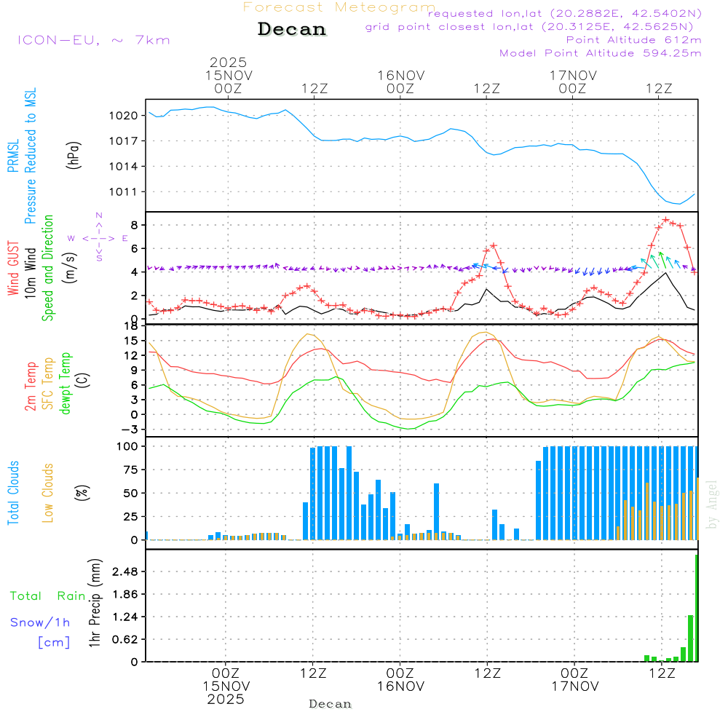Viewport: 728px width, 728px height.
Task: Click the SFC Temp legend label
Action: point(49,382)
